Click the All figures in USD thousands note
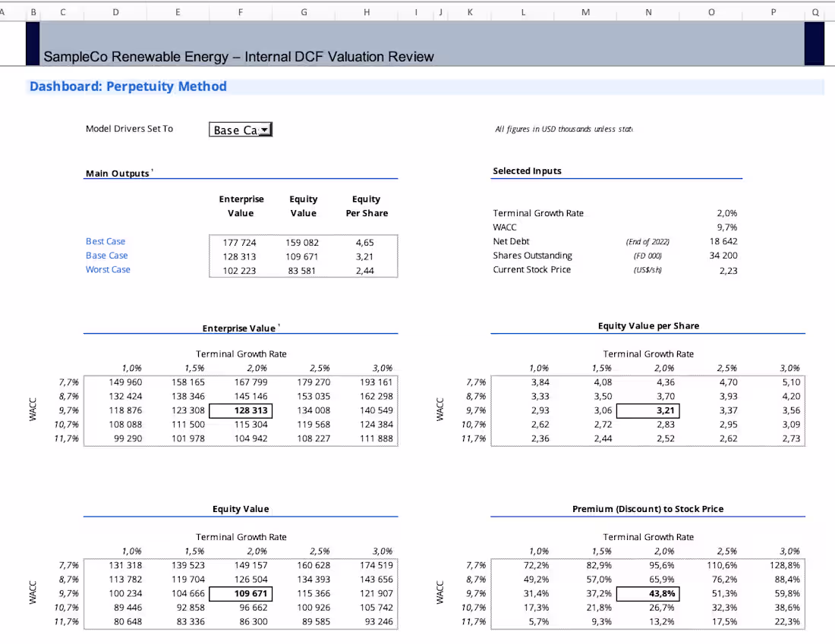Screen dimensions: 835x644 coord(564,129)
